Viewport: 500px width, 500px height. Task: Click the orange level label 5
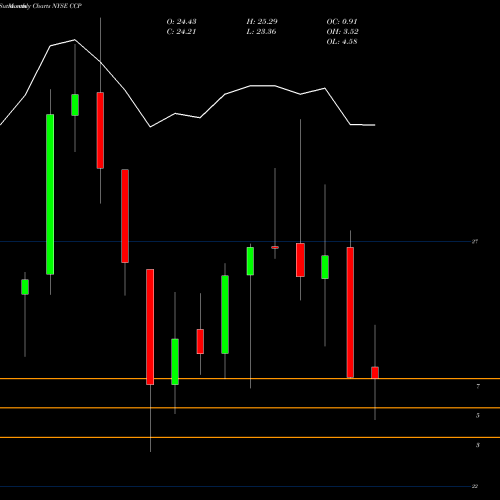point(478,415)
